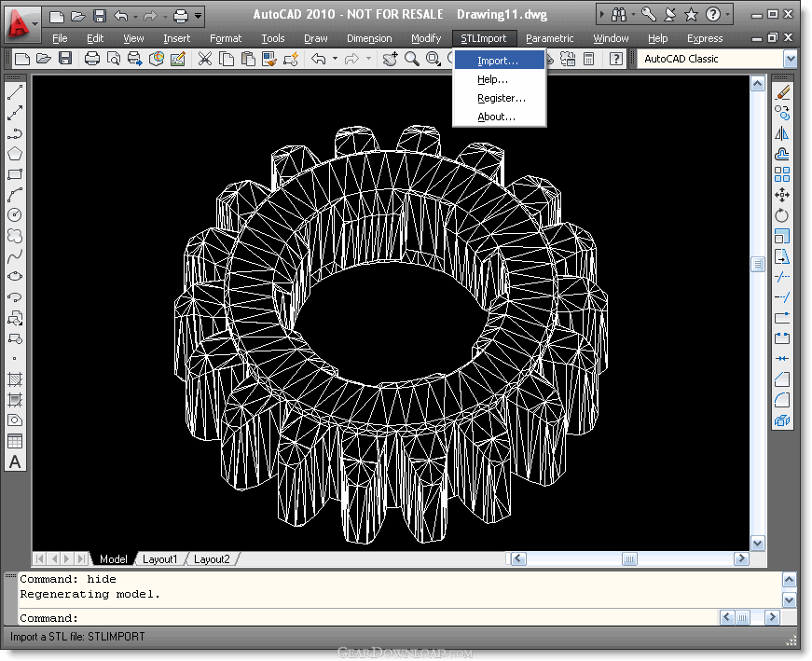Click the Match Properties icon
Viewport: 812px width, 661px height.
pyautogui.click(x=268, y=59)
